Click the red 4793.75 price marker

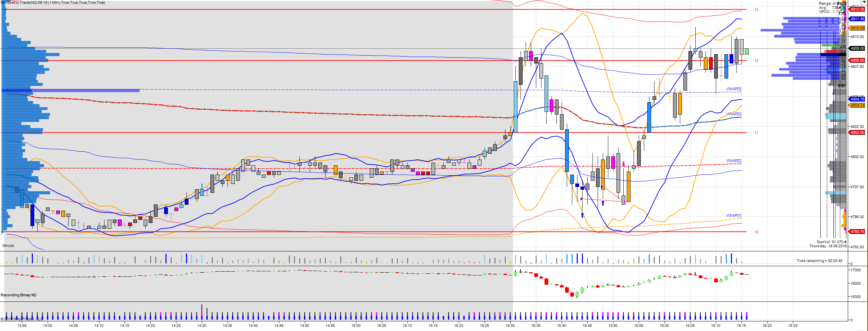[857, 232]
